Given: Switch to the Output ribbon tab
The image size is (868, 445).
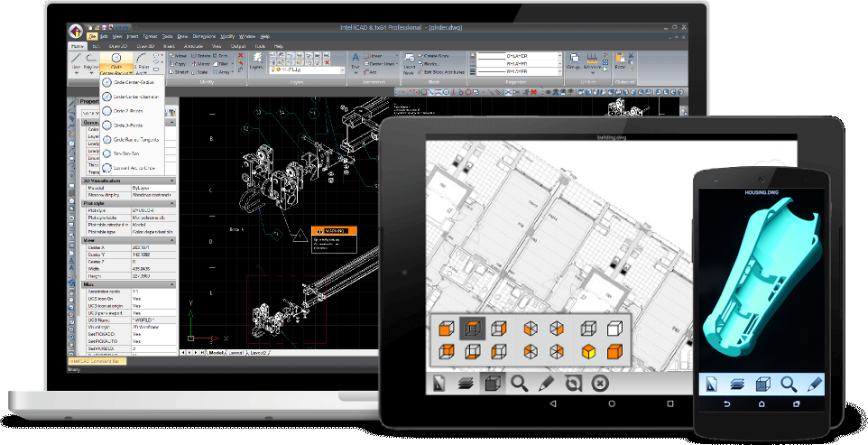Looking at the screenshot, I should pos(238,46).
